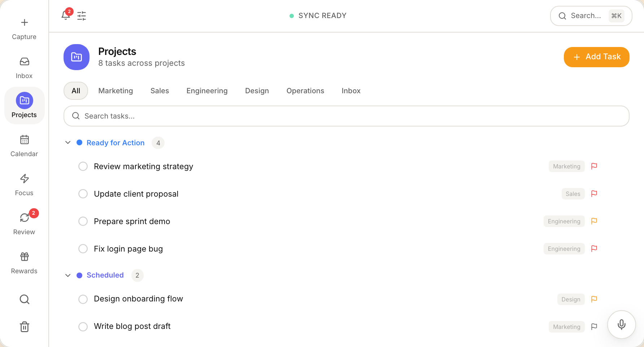Image resolution: width=644 pixels, height=347 pixels.
Task: Open the notifications bell
Action: 66,16
